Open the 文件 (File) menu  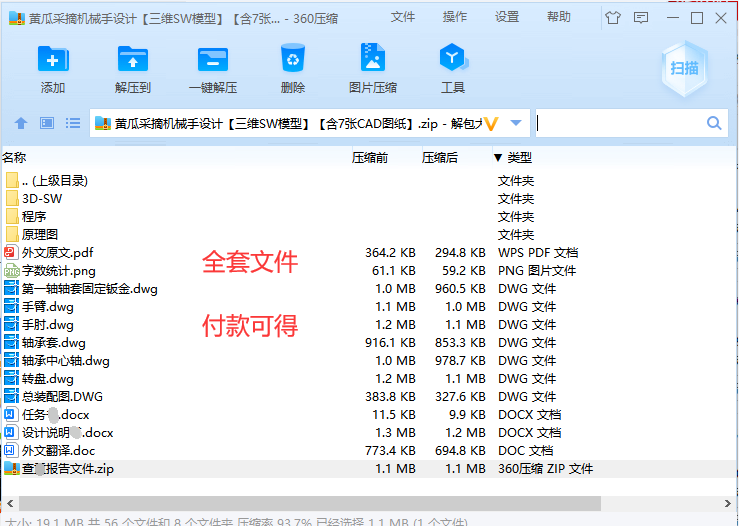pyautogui.click(x=402, y=17)
